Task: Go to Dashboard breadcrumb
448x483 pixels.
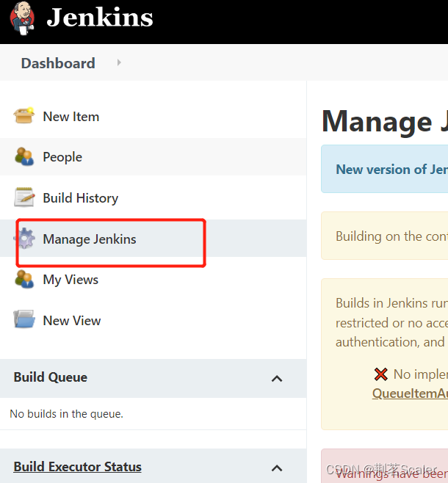Action: (58, 63)
